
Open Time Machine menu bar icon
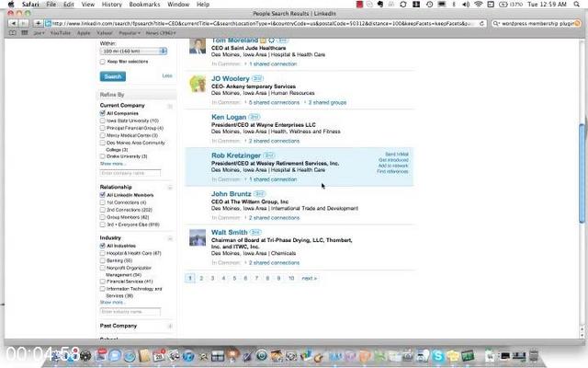430,5
